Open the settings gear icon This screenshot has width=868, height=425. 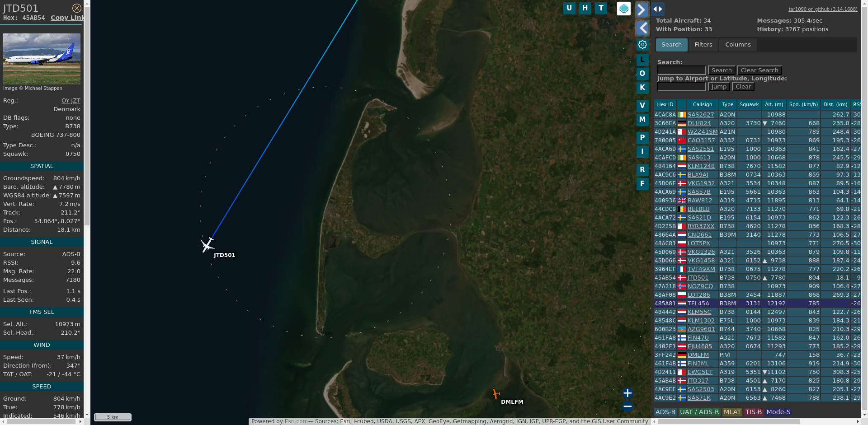[x=642, y=45]
